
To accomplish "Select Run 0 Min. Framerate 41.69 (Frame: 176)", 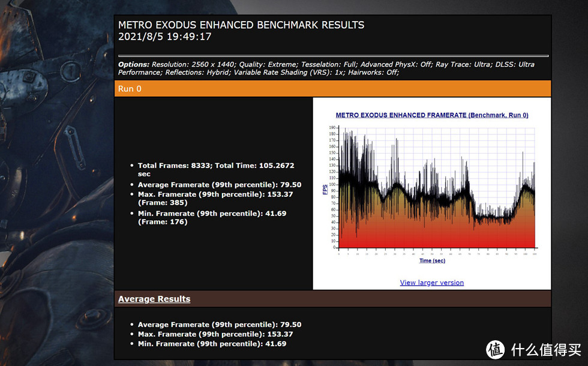I will pyautogui.click(x=212, y=217).
